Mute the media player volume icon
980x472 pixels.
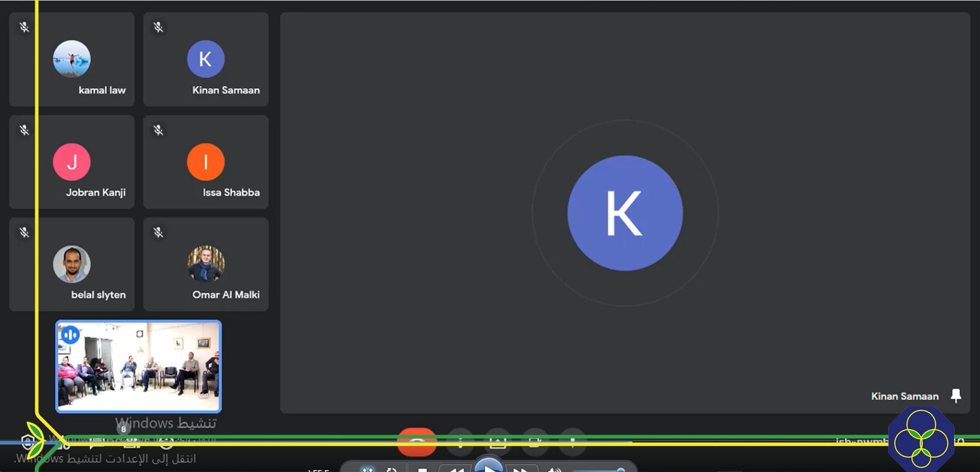pyautogui.click(x=554, y=468)
